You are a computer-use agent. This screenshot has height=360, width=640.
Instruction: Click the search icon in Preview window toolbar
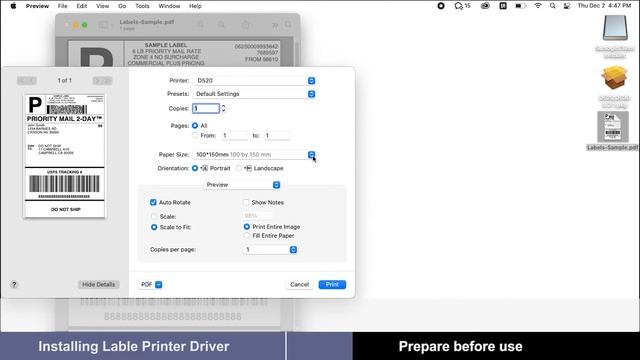[288, 25]
